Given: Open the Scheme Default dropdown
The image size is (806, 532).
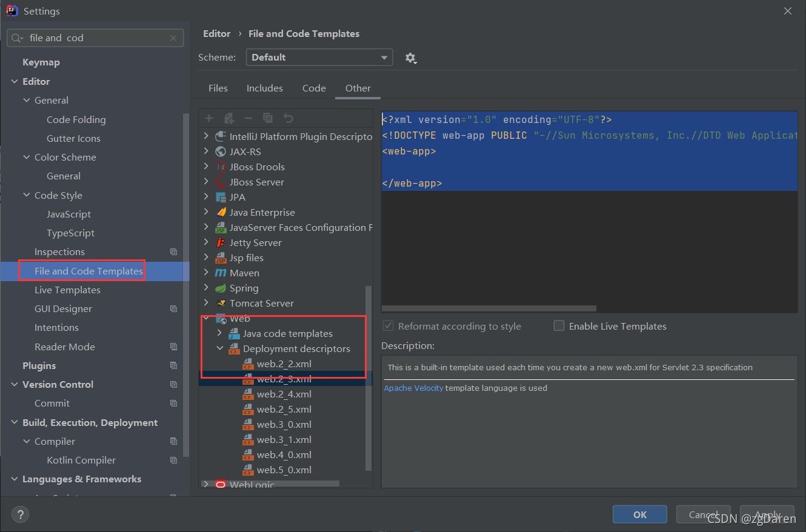Looking at the screenshot, I should (x=319, y=58).
